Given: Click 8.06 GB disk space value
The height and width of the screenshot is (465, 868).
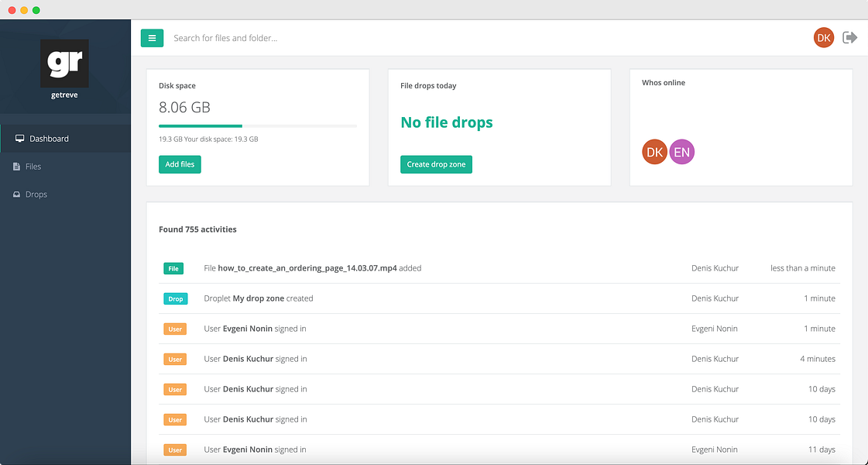Looking at the screenshot, I should pos(184,107).
